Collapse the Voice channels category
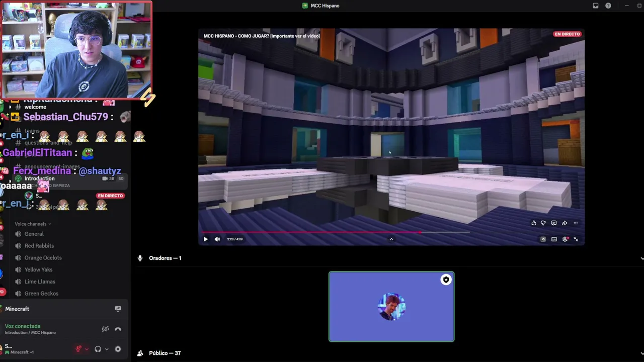The image size is (644, 362). coord(33,224)
